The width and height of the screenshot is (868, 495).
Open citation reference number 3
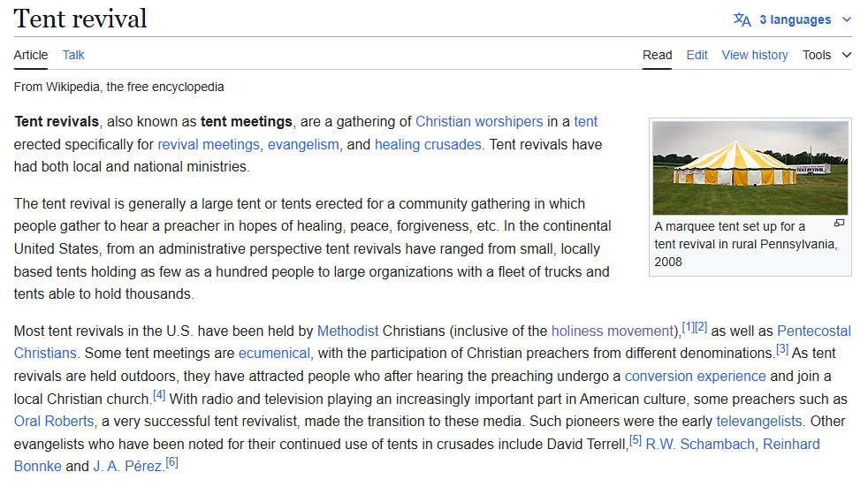tap(781, 349)
